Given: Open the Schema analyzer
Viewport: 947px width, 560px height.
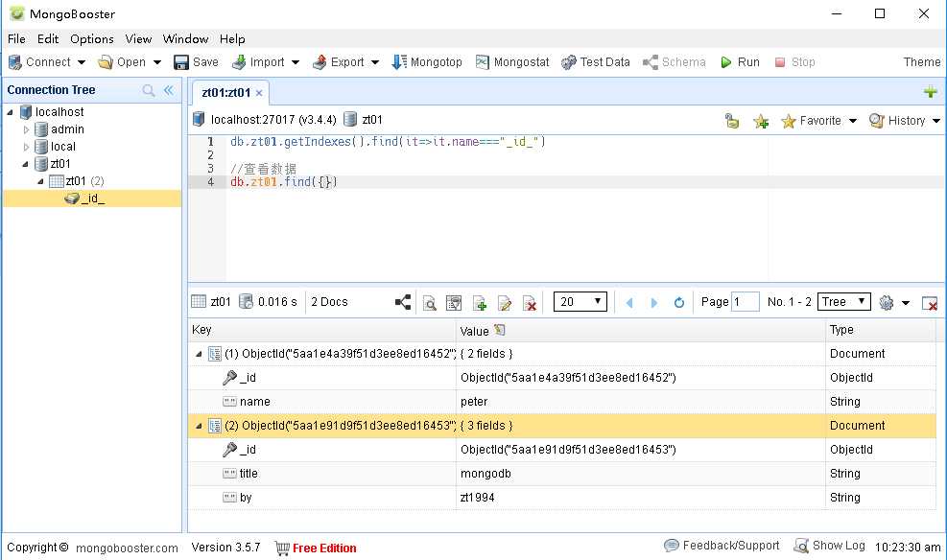Looking at the screenshot, I should 675,62.
